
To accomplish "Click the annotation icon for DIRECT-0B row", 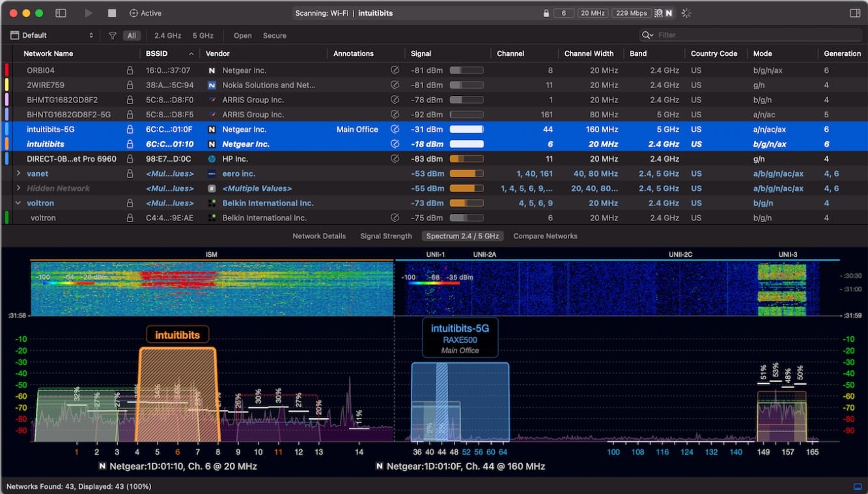I will tap(395, 158).
